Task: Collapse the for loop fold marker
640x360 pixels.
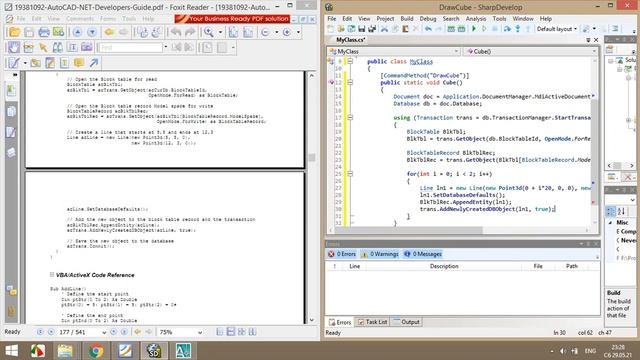Action: coord(350,174)
